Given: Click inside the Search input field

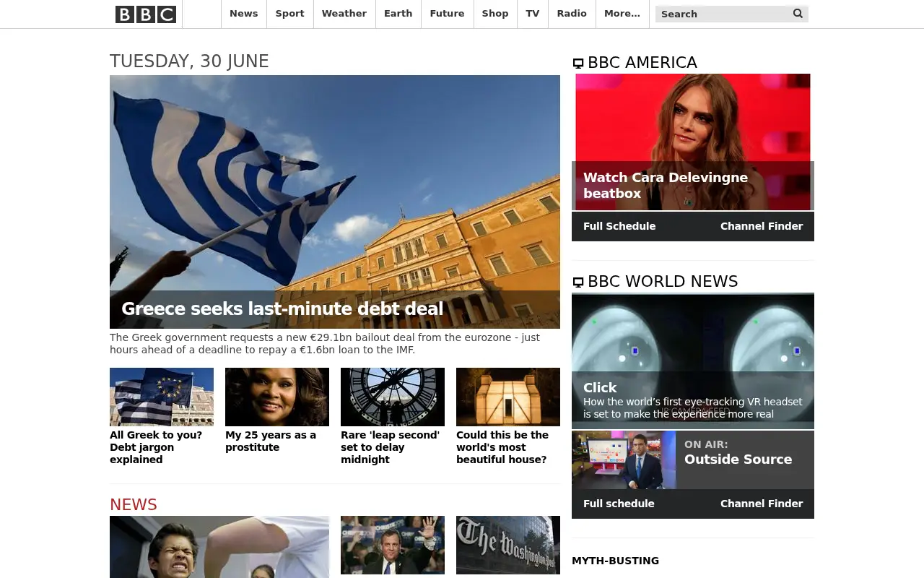Looking at the screenshot, I should tap(722, 14).
